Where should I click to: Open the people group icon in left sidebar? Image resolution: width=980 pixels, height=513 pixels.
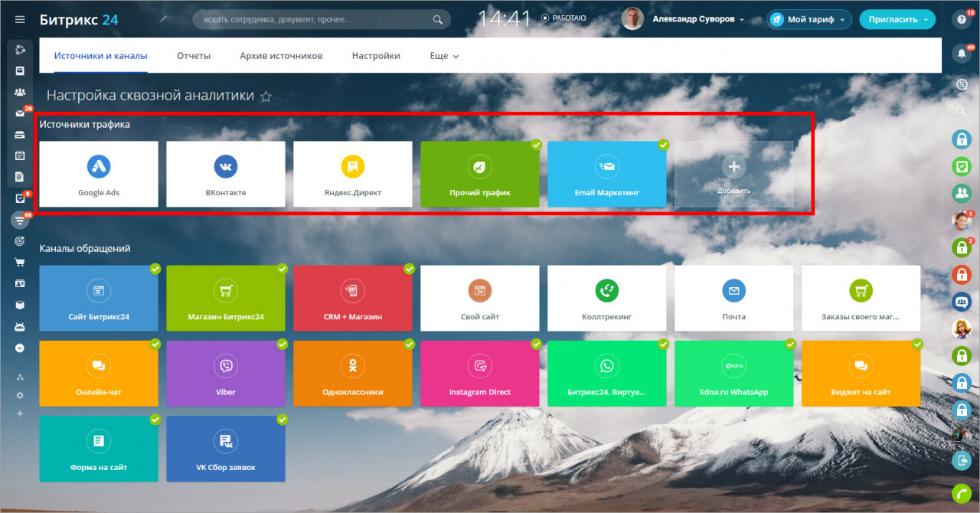click(20, 92)
